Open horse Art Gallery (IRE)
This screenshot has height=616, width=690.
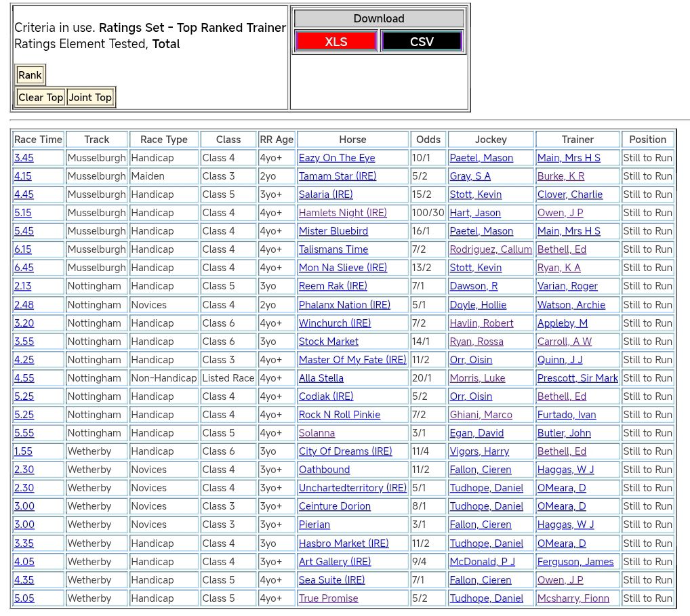click(335, 562)
